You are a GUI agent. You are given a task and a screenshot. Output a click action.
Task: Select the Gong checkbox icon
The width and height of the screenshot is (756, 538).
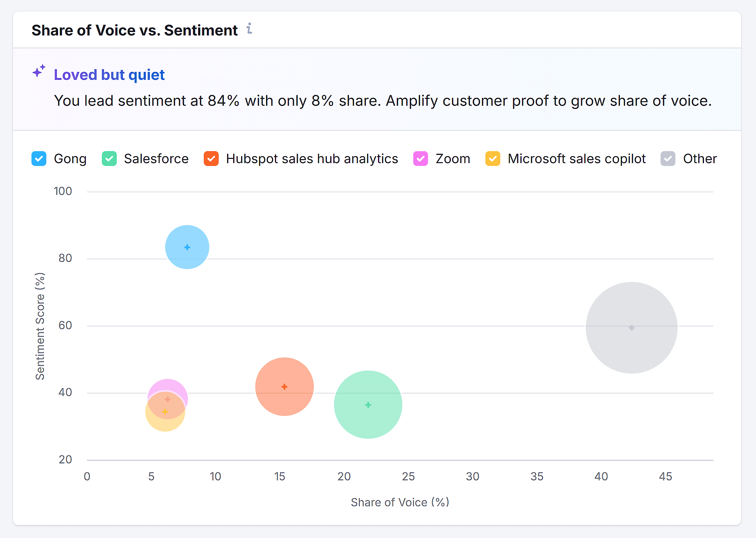(x=39, y=159)
